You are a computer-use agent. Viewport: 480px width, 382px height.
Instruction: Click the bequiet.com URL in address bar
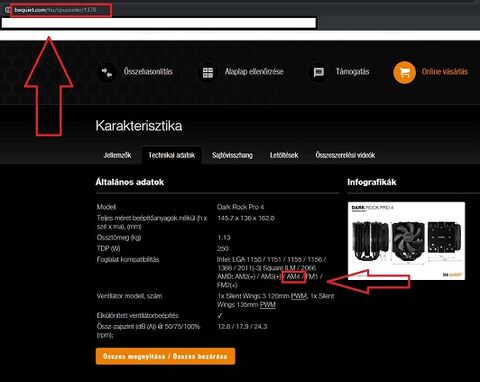55,10
